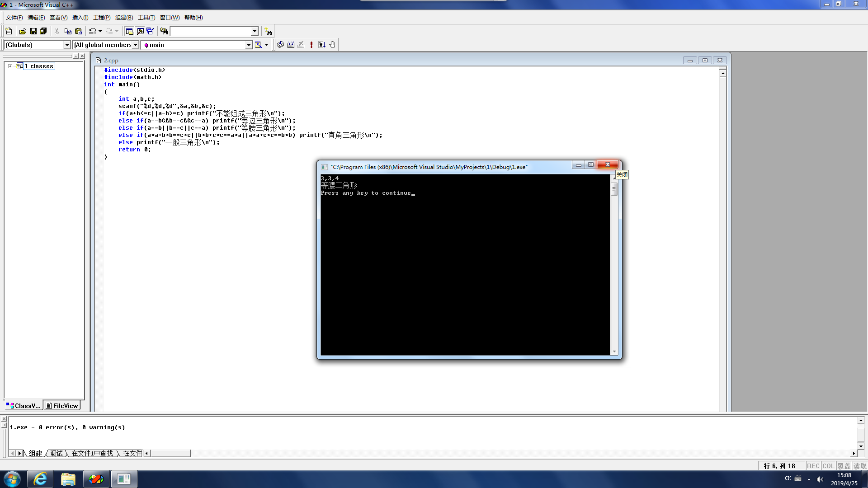The height and width of the screenshot is (488, 868).
Task: Open the (Globals) class dropdown
Action: 67,45
